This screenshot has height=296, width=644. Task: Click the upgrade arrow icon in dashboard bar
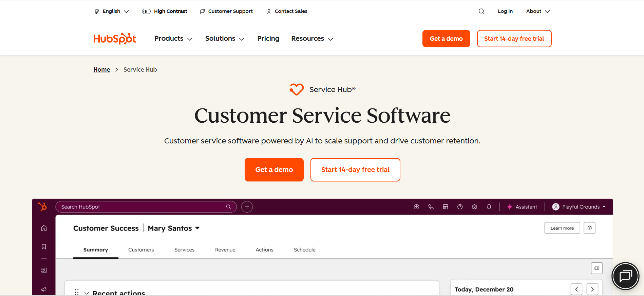click(x=416, y=207)
